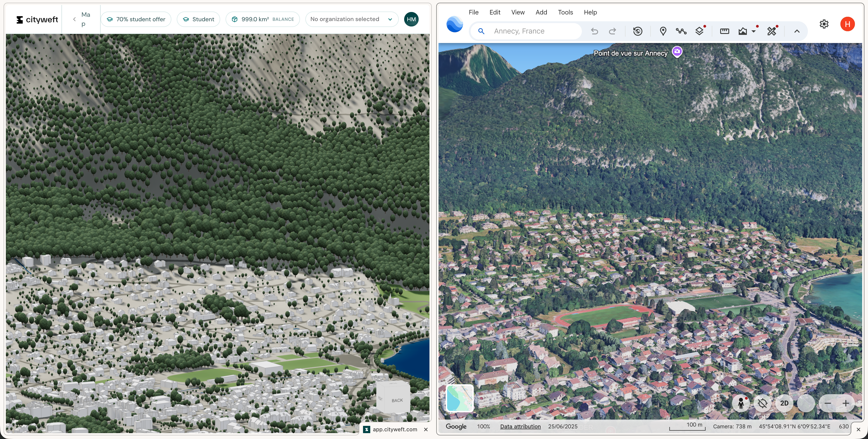Click the undo arrow in Google Earth
Viewport: 868px width, 439px height.
tap(594, 31)
